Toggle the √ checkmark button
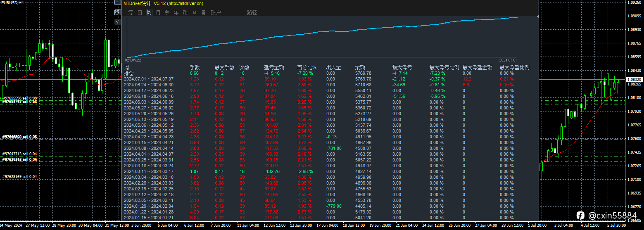Viewport: 644px width, 230px height. [118, 22]
